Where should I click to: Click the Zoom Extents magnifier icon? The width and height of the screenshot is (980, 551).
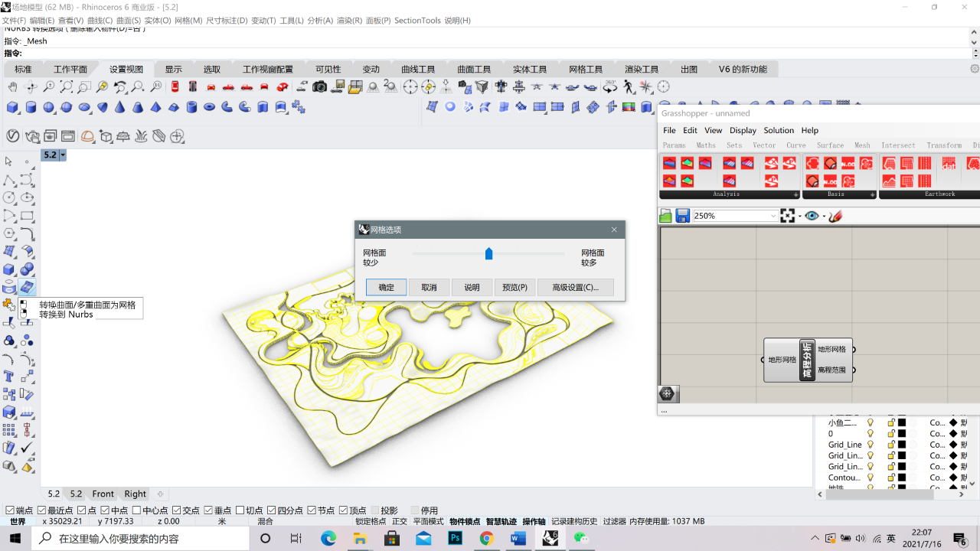[x=67, y=87]
